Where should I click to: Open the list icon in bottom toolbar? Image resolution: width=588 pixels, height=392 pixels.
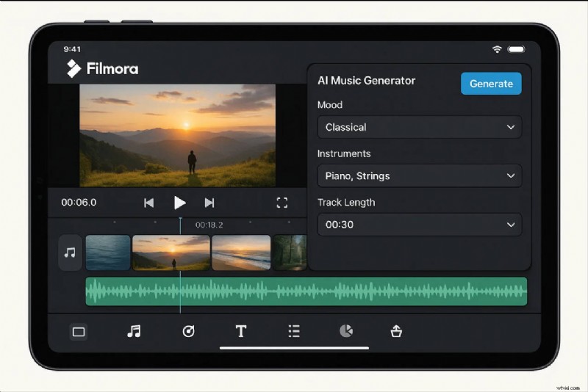[x=294, y=332]
